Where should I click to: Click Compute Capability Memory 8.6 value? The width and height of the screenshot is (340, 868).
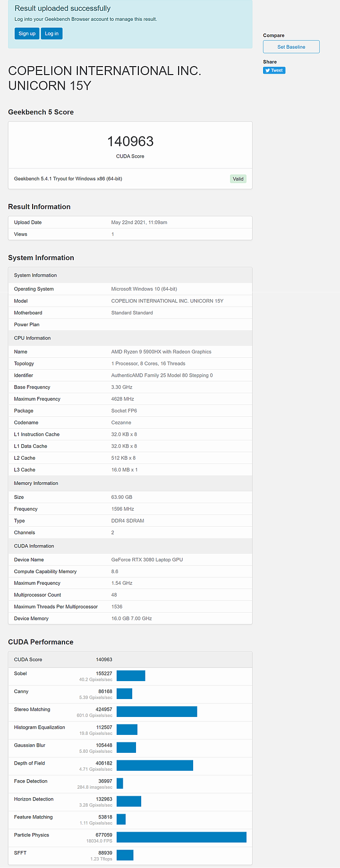pyautogui.click(x=115, y=572)
